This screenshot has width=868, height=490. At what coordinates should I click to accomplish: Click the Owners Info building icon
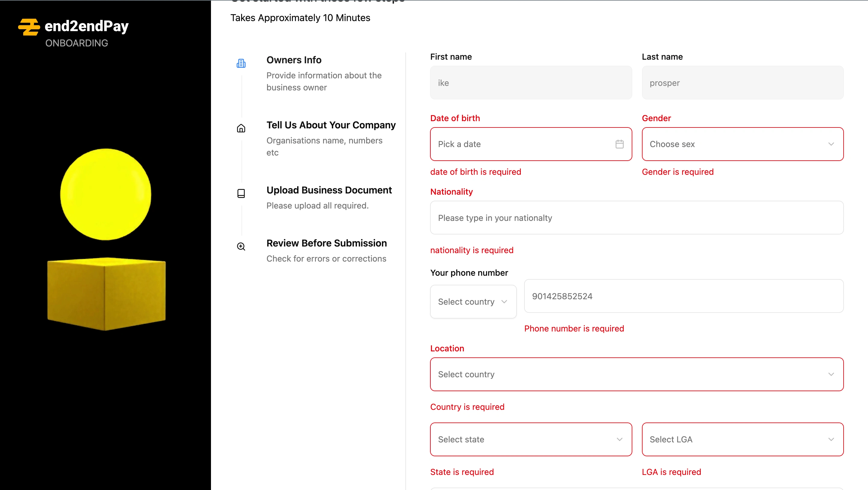click(241, 63)
